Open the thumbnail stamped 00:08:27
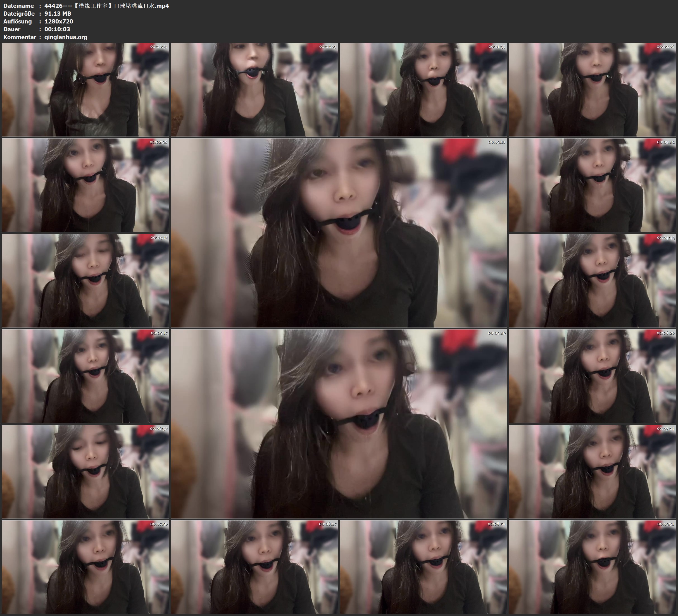The height and width of the screenshot is (616, 678). 254,567
